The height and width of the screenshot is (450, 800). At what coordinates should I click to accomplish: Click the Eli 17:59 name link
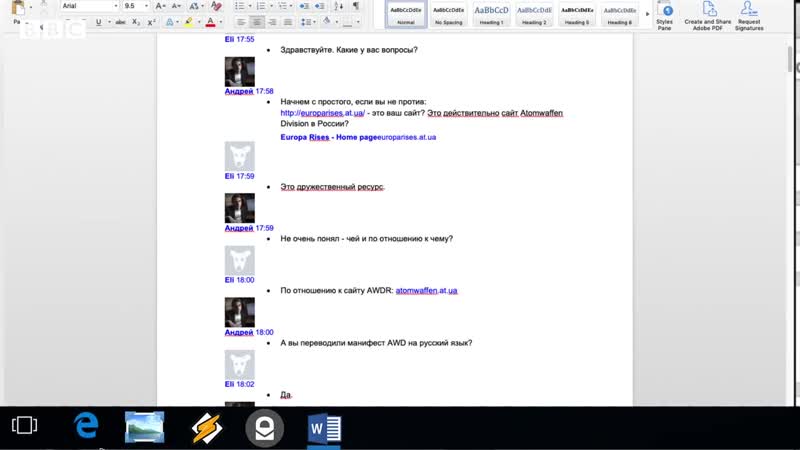point(239,176)
